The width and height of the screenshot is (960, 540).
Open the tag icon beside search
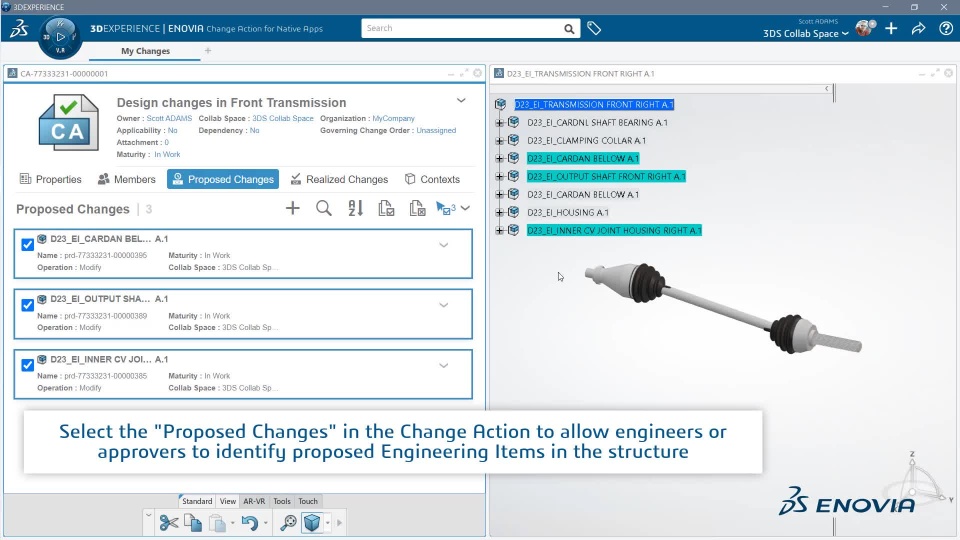pyautogui.click(x=594, y=28)
